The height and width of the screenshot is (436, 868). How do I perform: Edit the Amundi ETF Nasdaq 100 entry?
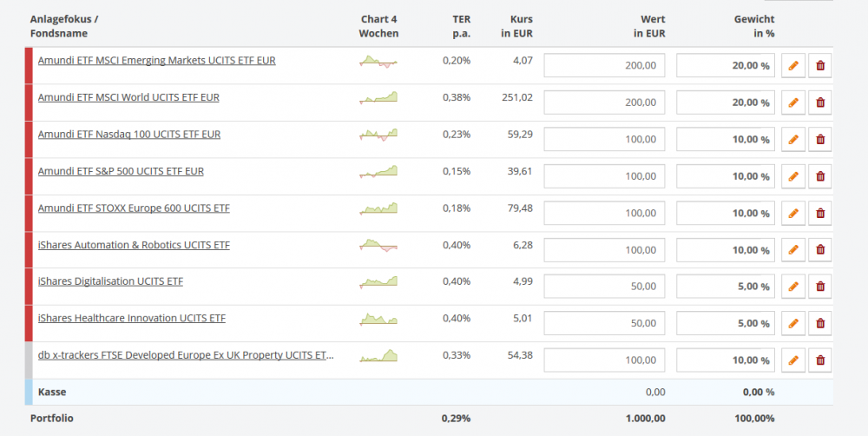tap(793, 139)
